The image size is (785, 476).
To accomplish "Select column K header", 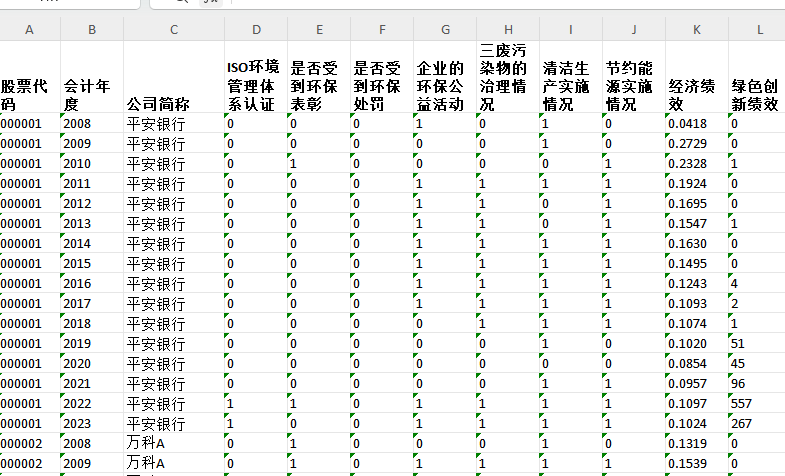I will click(697, 30).
